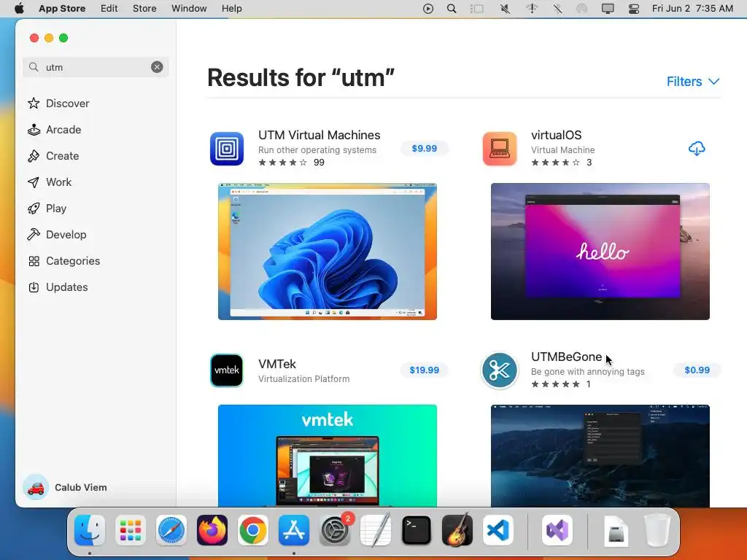
Task: Click the magnifier icon in the search field
Action: click(34, 67)
